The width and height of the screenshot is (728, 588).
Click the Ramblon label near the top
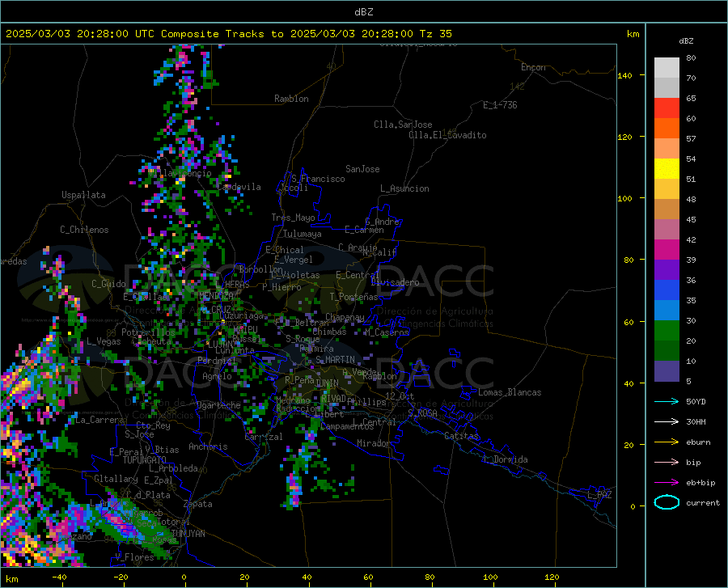tap(291, 99)
